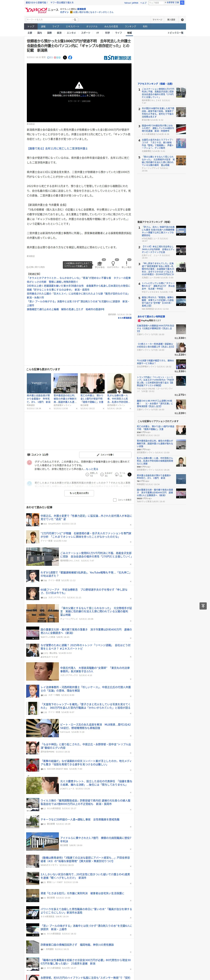This screenshot has height=980, width=210.
Task: Expand first comment もっと見る link
Action: pos(92,469)
